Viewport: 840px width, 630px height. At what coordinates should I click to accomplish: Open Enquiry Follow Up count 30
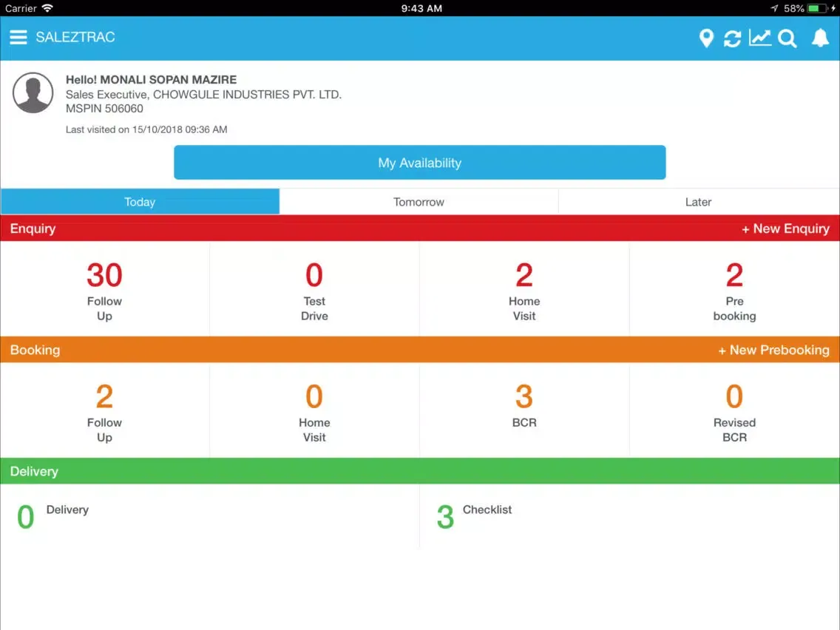tap(104, 290)
